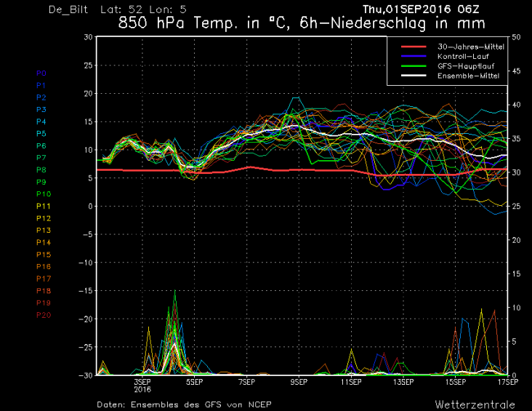Click the 0 value on temperature axis
Image resolution: width=532 pixels, height=411 pixels.
click(x=90, y=206)
